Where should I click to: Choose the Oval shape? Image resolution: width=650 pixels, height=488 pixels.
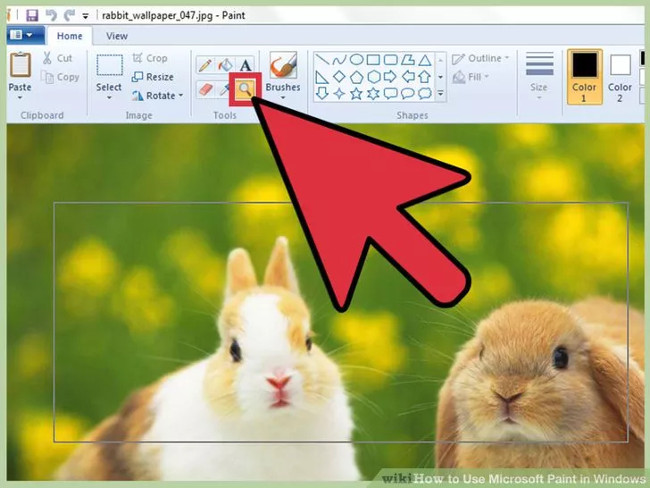(356, 60)
